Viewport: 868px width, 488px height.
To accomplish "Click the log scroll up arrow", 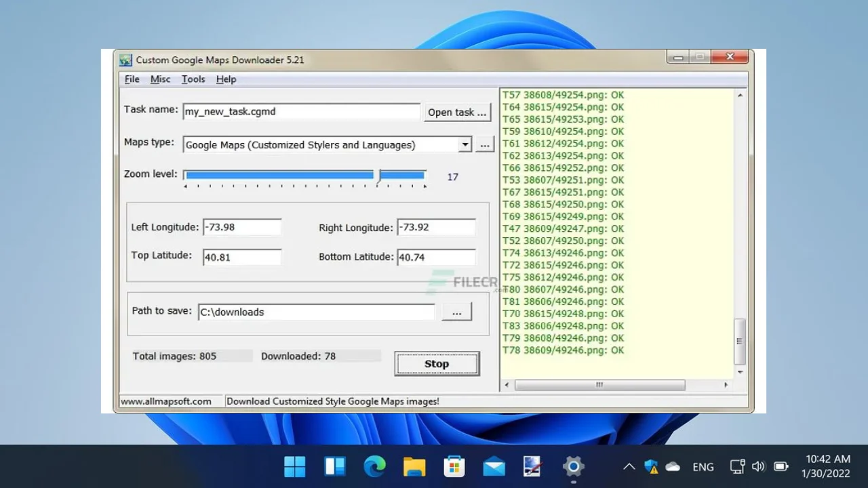I will coord(740,96).
